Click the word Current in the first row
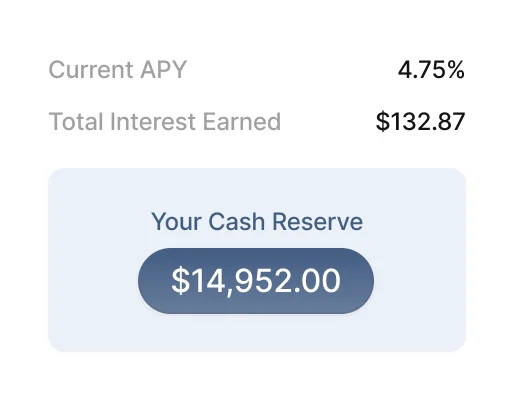The image size is (514, 400). (91, 70)
